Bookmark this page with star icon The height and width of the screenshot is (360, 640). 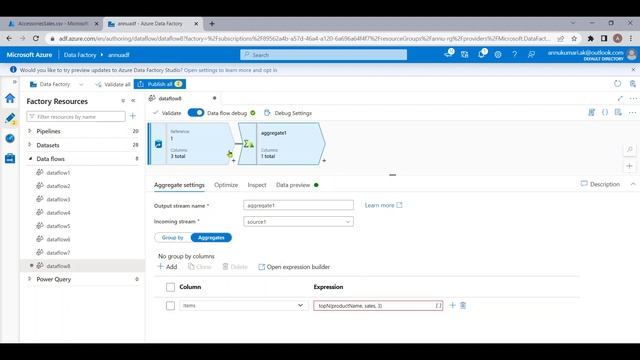(x=574, y=38)
